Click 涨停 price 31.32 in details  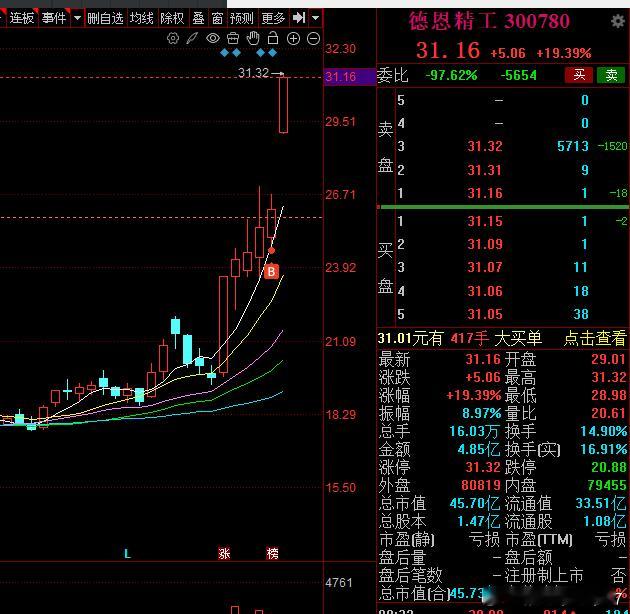(x=483, y=467)
